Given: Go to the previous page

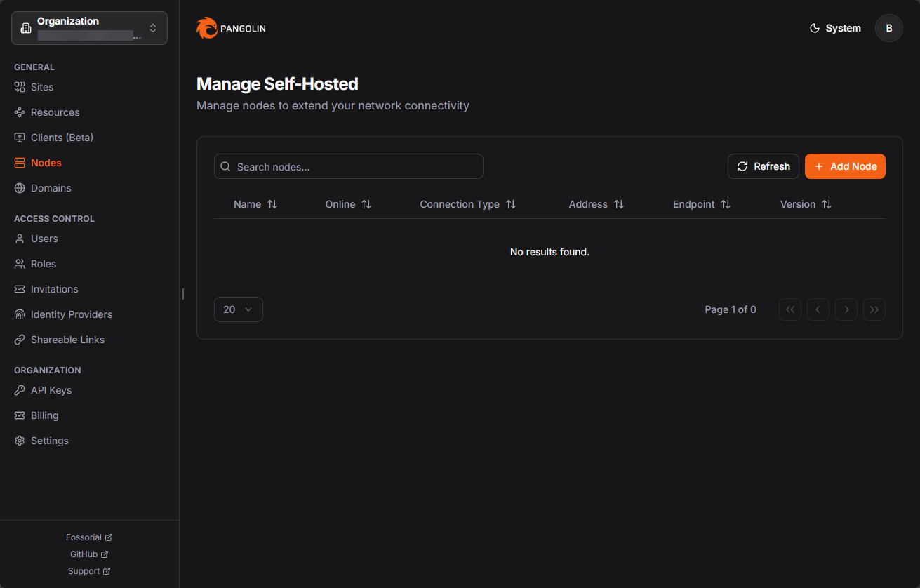Looking at the screenshot, I should (x=818, y=309).
